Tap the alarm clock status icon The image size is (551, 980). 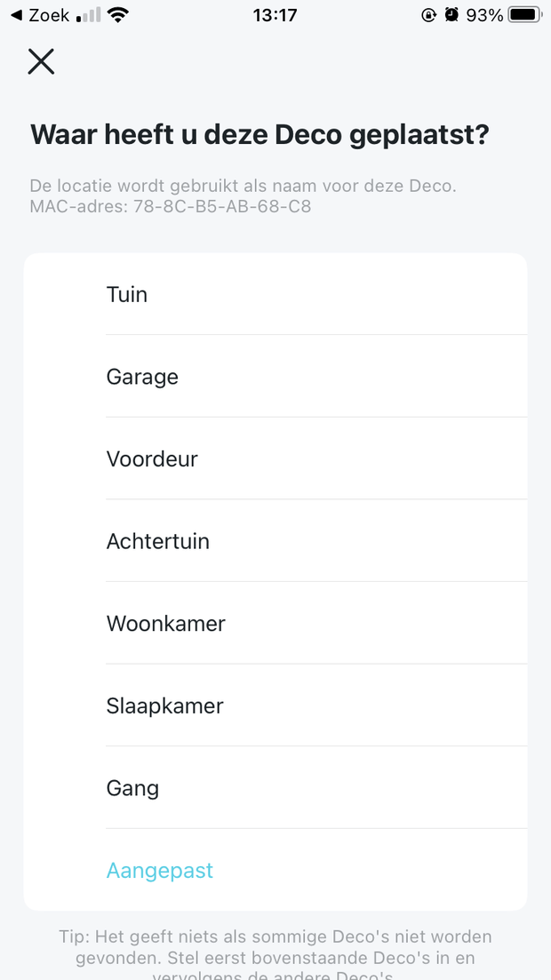(451, 15)
